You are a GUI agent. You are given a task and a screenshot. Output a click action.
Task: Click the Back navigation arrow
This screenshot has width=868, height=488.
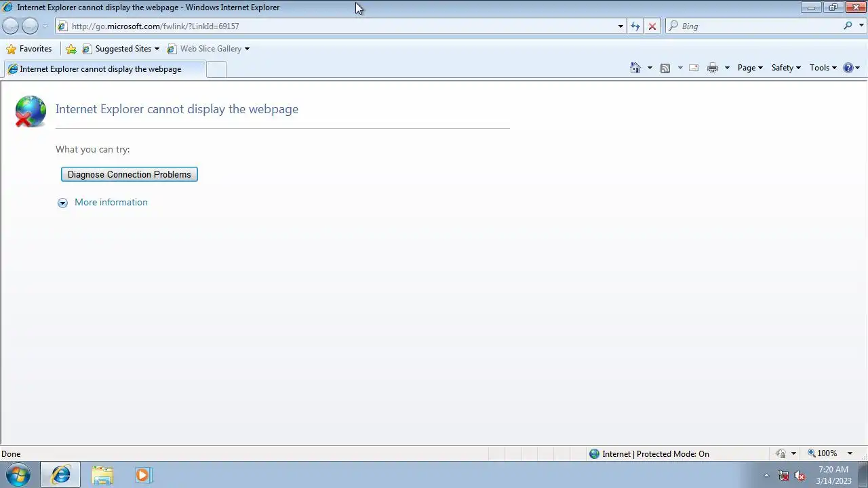click(10, 26)
